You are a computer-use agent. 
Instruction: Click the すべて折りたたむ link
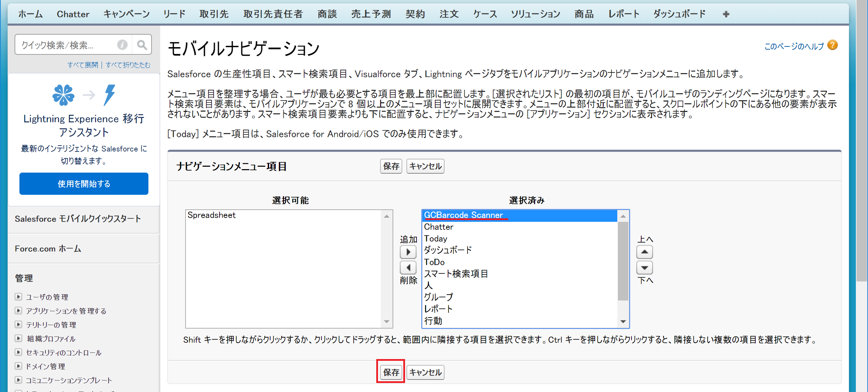click(x=128, y=65)
